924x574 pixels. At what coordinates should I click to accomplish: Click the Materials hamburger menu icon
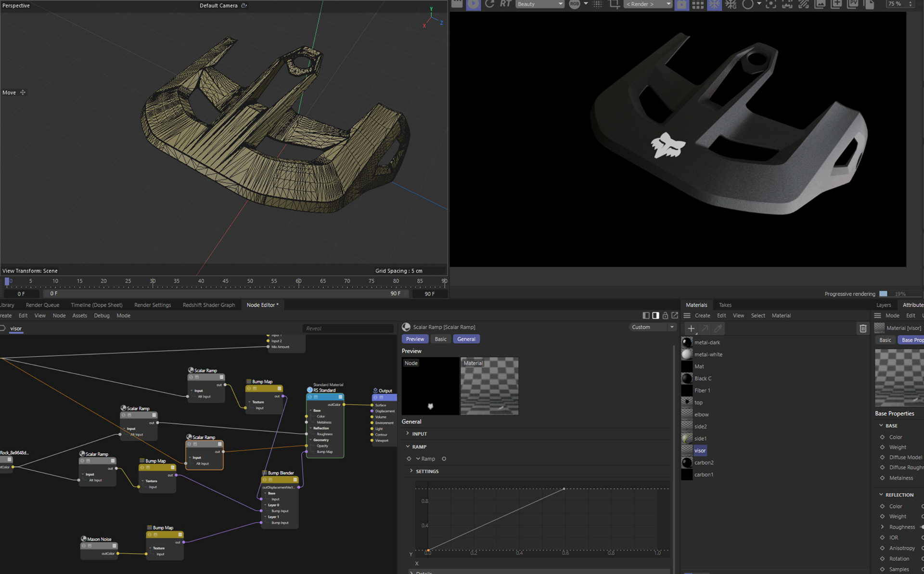[687, 315]
